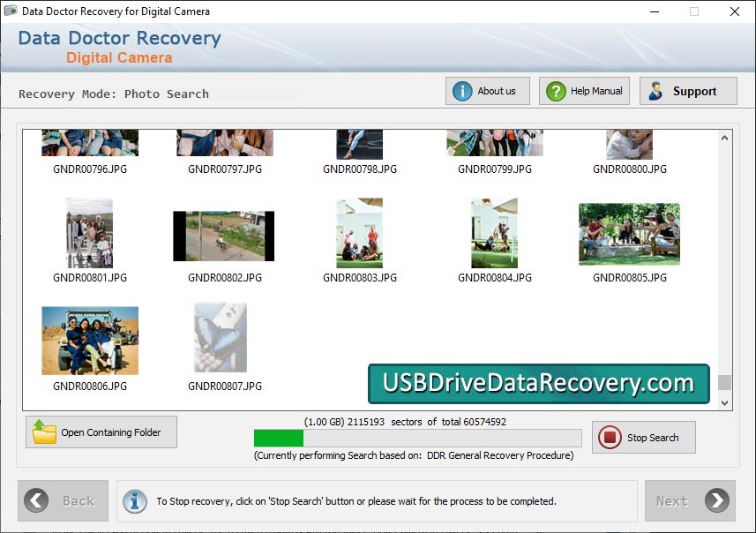The height and width of the screenshot is (533, 756).
Task: Open the Help Manual
Action: click(584, 91)
